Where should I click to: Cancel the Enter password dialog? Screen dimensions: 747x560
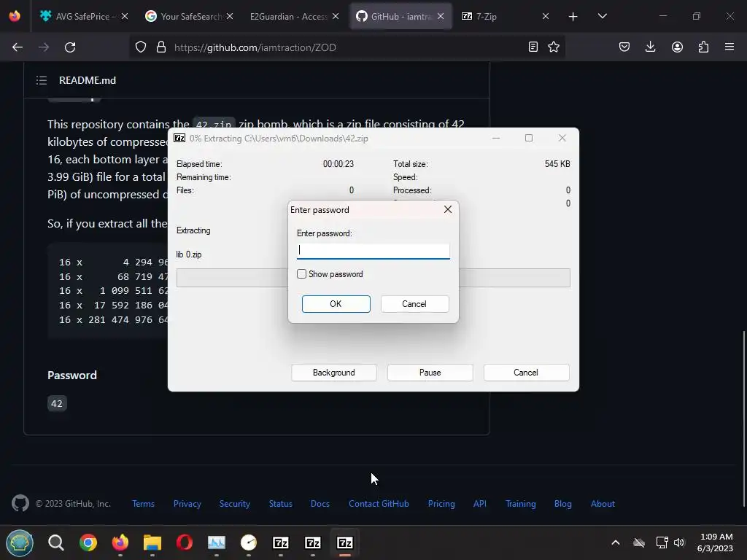click(x=414, y=304)
